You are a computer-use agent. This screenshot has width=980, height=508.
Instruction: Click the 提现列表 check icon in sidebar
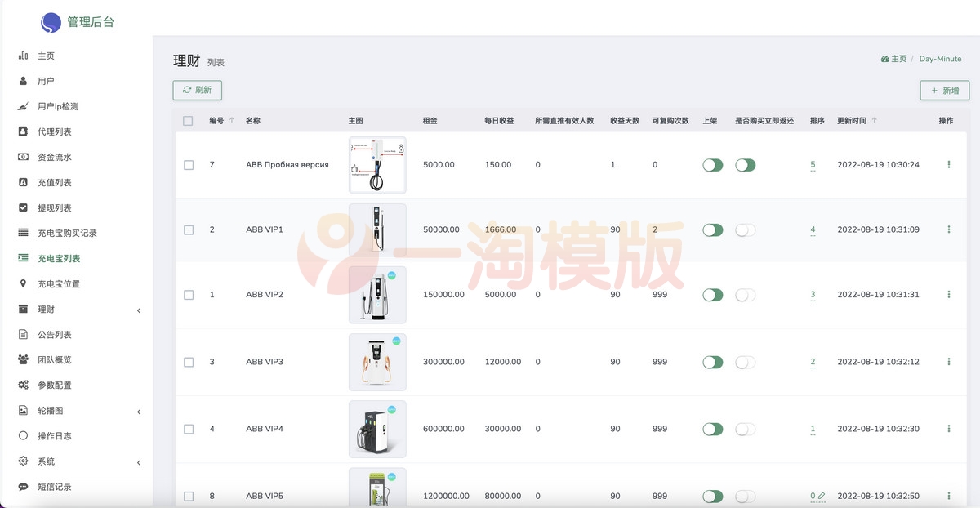point(23,207)
